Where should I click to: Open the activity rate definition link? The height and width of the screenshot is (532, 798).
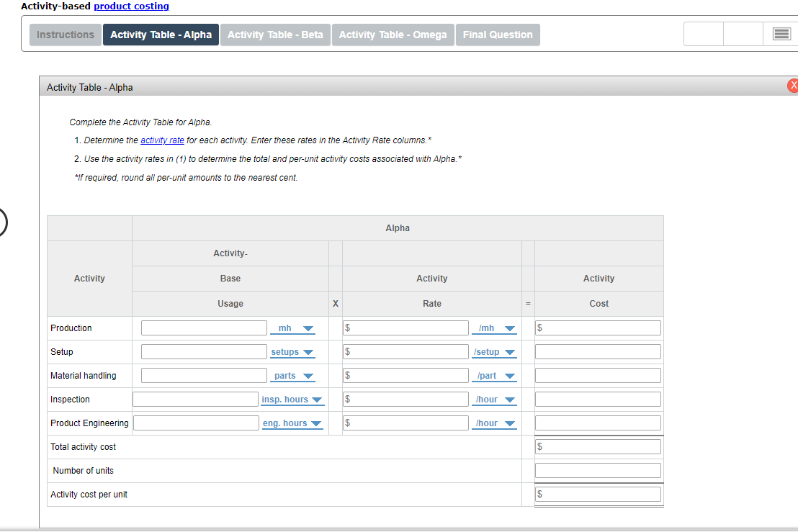point(162,140)
